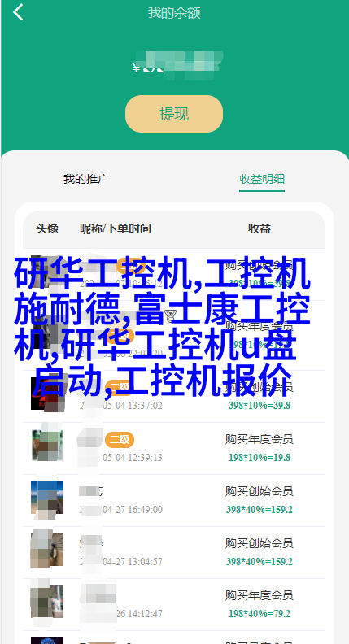Click the 收益 column header
Image resolution: width=349 pixels, height=644 pixels.
point(260,228)
